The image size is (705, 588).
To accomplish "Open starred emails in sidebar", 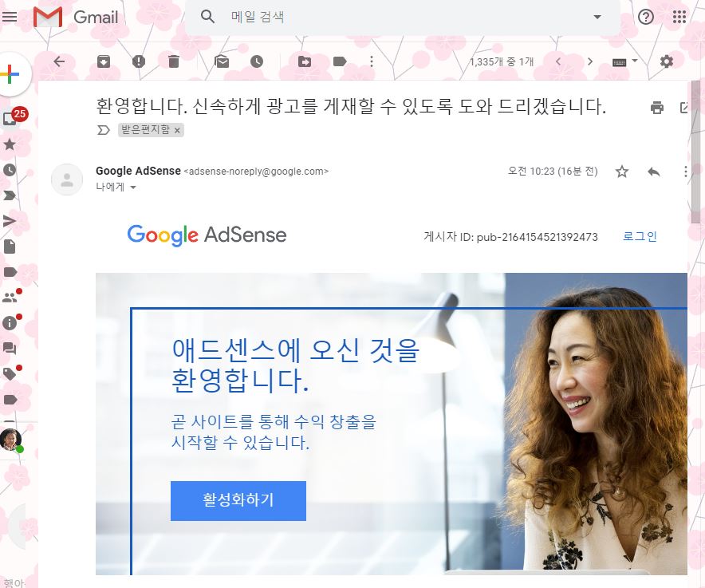I will [x=10, y=144].
